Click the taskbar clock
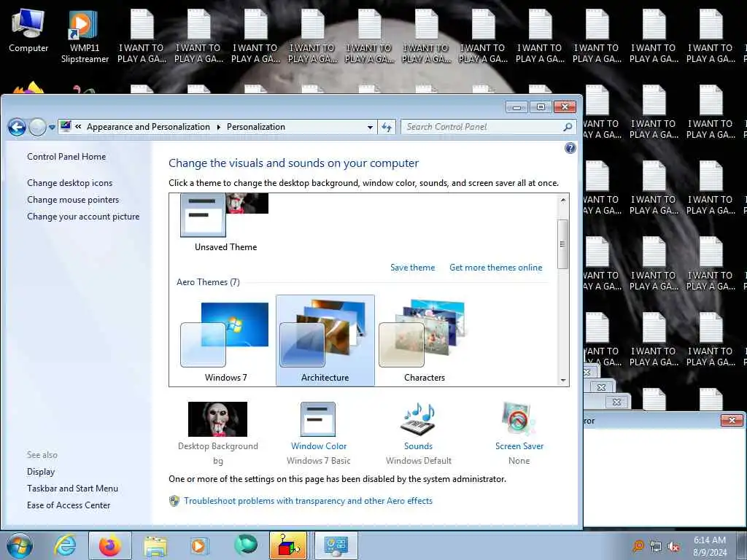This screenshot has height=560, width=747. tap(710, 546)
